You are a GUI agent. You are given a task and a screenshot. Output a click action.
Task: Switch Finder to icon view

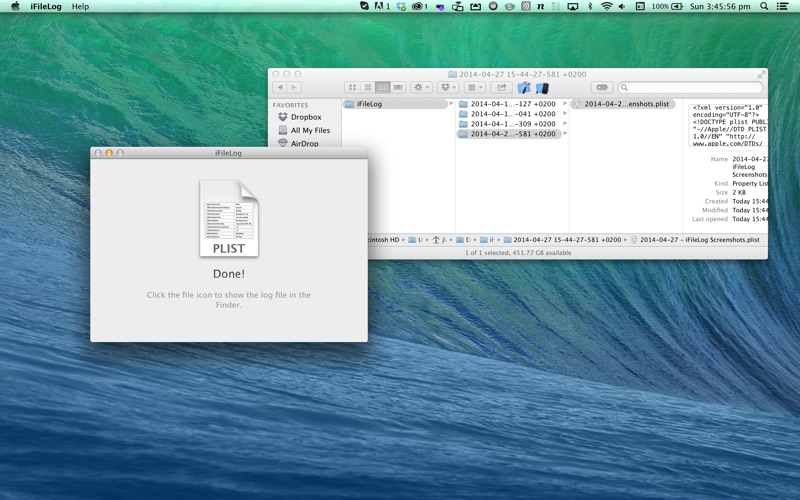coord(352,88)
